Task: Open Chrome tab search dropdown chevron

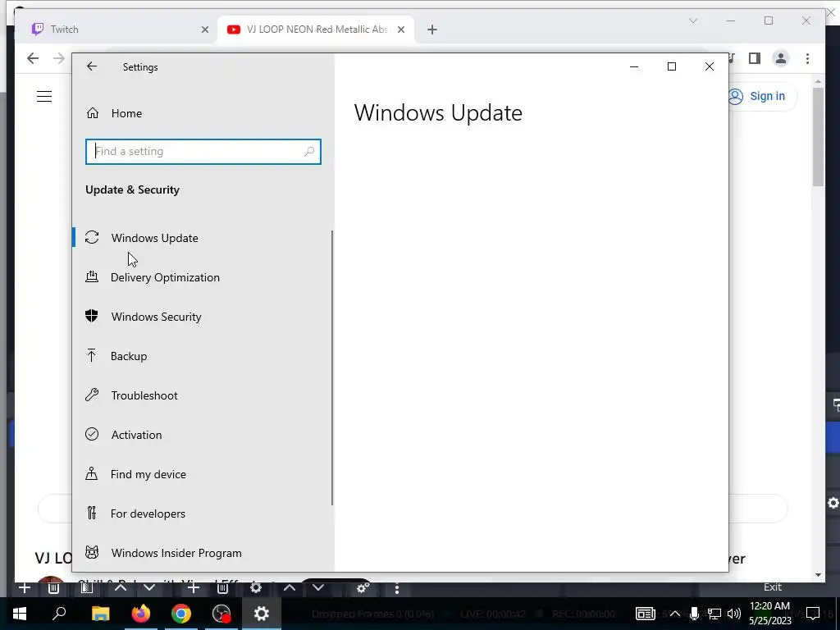Action: [x=692, y=21]
